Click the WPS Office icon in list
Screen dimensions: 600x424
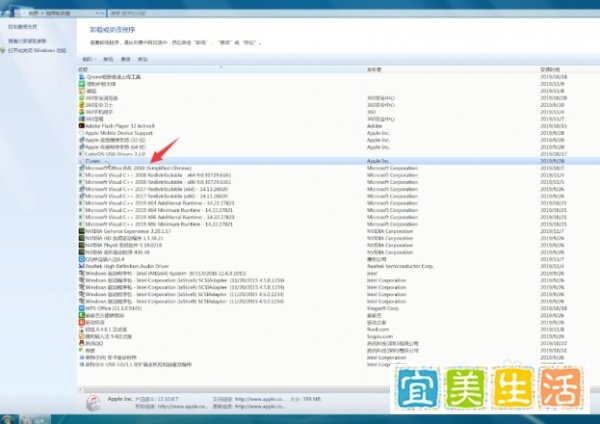pos(82,308)
